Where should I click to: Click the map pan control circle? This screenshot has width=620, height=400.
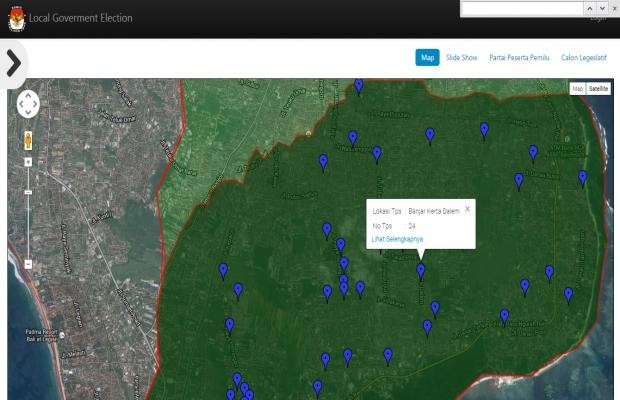(28, 104)
